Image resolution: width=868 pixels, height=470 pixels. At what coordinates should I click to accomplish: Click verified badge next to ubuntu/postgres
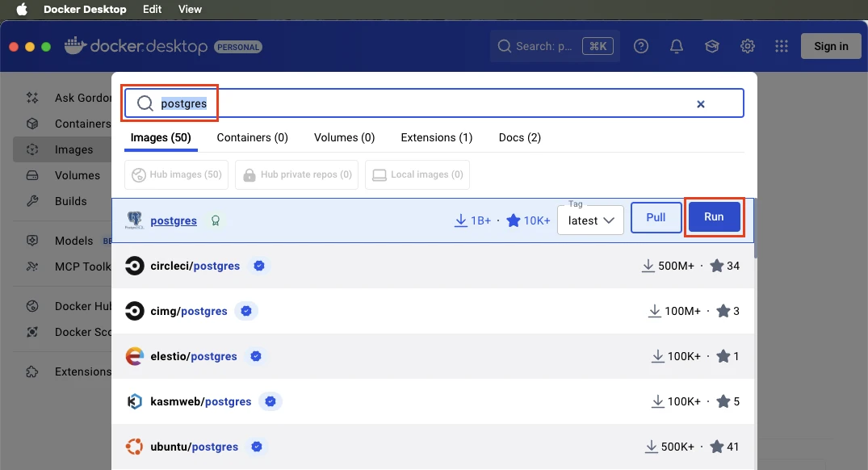tap(257, 447)
